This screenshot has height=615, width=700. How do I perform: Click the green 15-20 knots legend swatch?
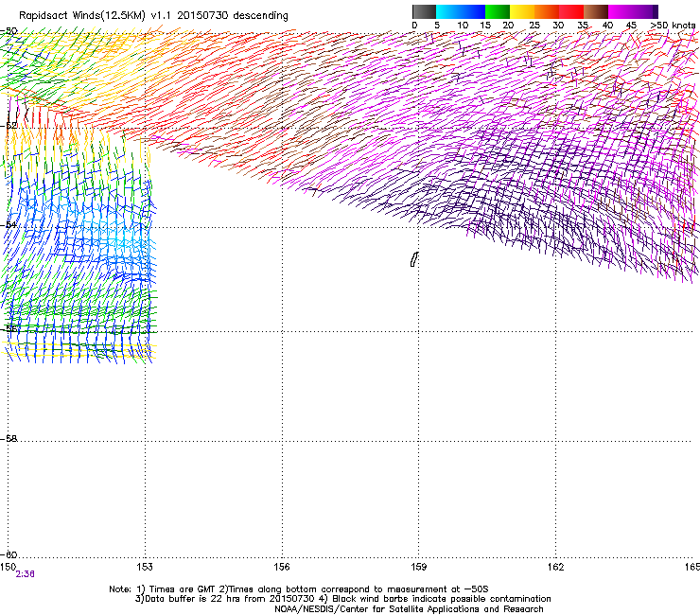click(498, 11)
